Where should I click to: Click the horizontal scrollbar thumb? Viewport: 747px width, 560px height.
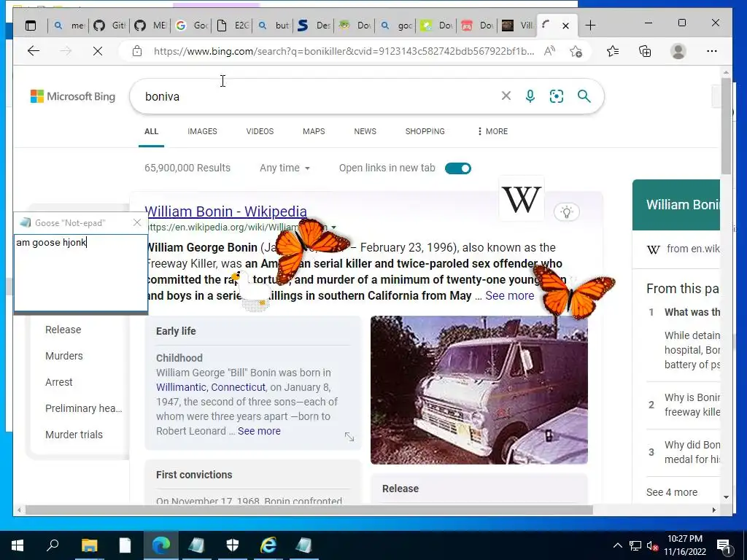point(309,510)
